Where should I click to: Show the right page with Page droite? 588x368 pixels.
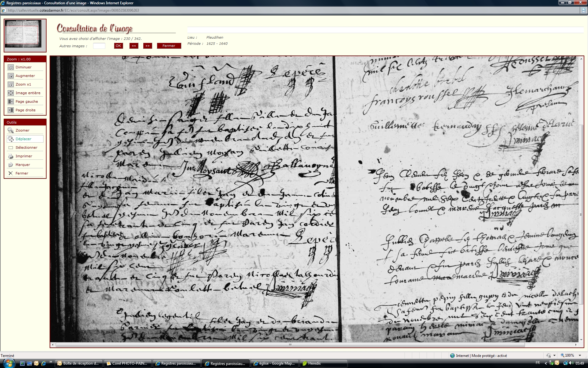(11, 110)
